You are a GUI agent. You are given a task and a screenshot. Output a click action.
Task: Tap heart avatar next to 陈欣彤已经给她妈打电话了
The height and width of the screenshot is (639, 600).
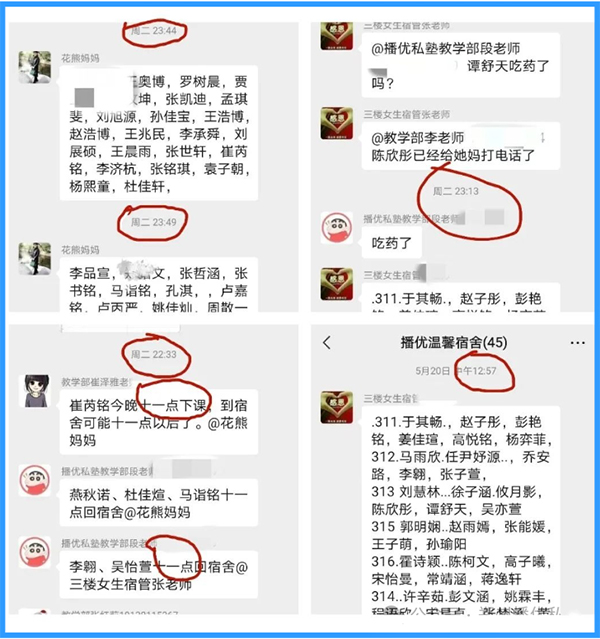(337, 123)
